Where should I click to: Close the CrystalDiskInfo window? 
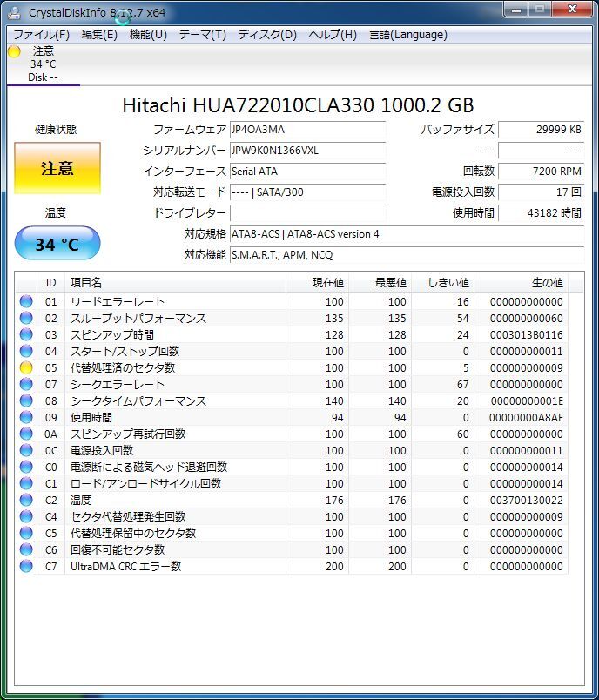pos(572,10)
